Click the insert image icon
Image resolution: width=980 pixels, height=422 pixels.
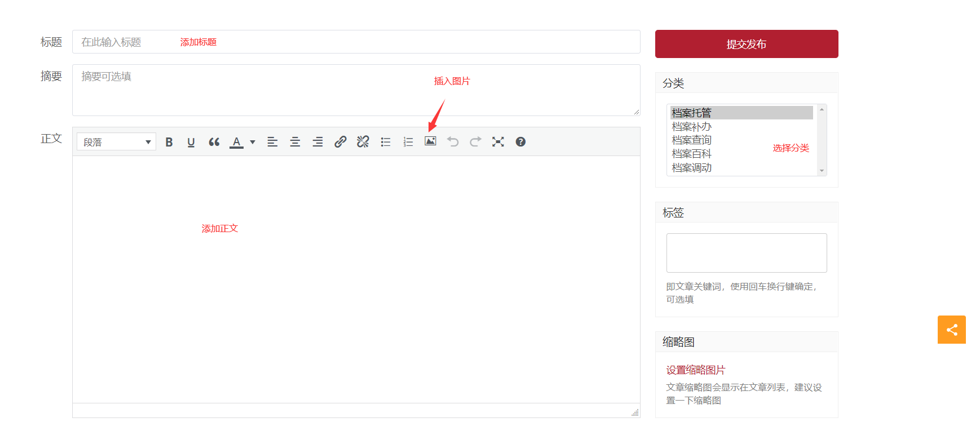point(430,141)
